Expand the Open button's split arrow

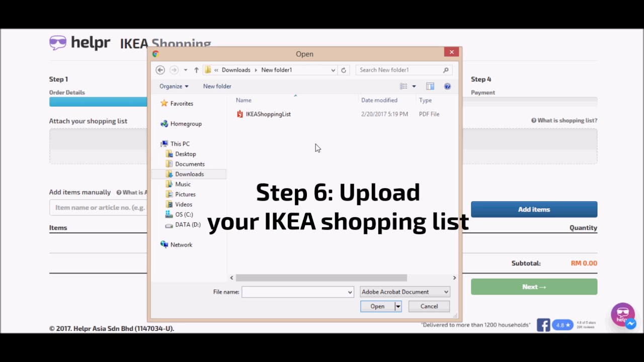click(398, 306)
